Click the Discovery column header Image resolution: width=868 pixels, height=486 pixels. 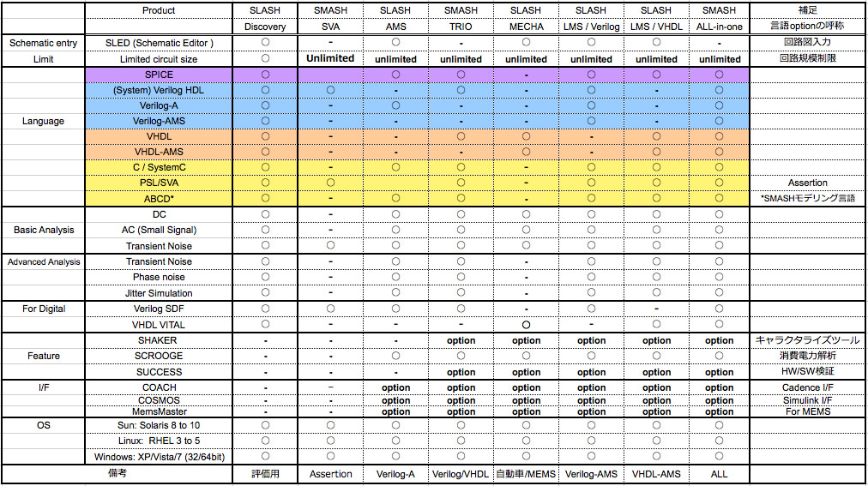tap(265, 27)
